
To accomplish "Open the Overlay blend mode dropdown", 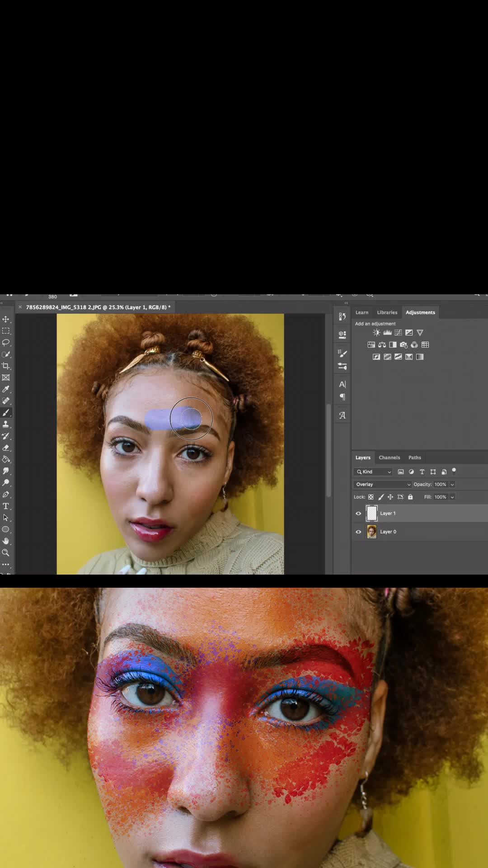I will point(382,484).
